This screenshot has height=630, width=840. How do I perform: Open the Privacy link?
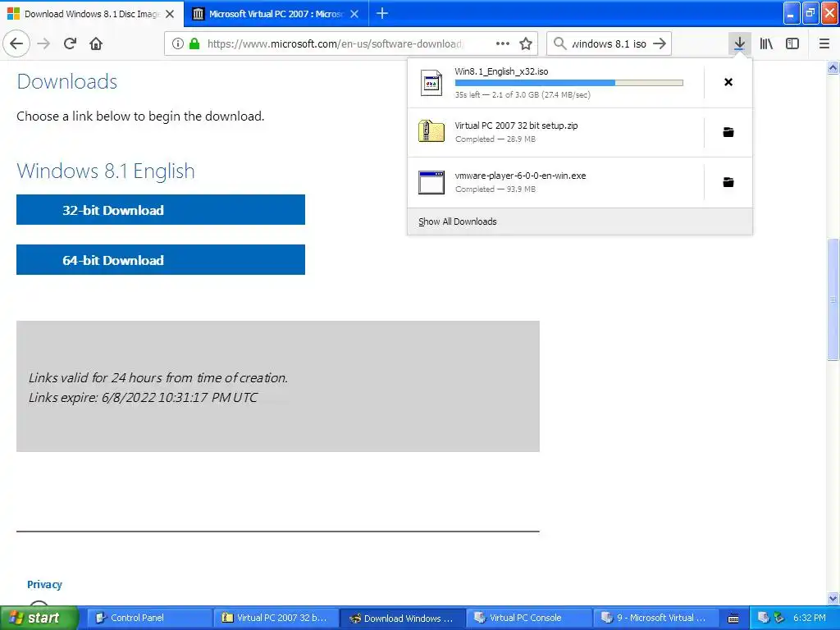[44, 584]
